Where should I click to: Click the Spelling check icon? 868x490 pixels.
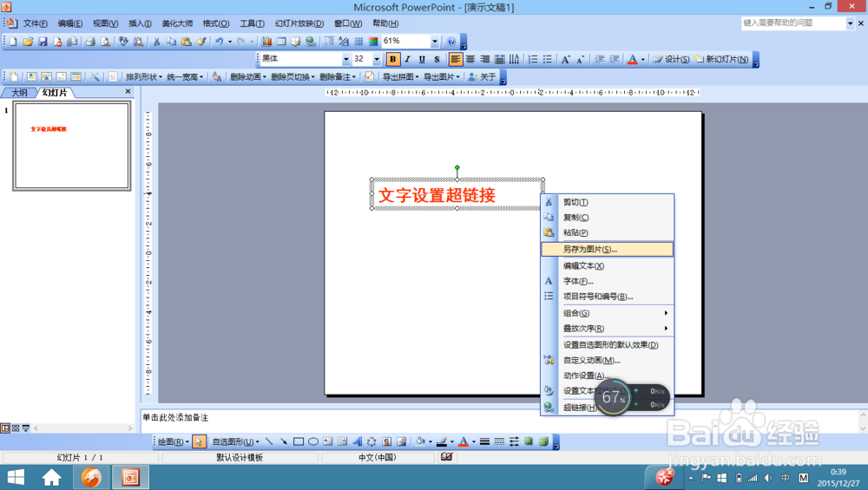123,42
